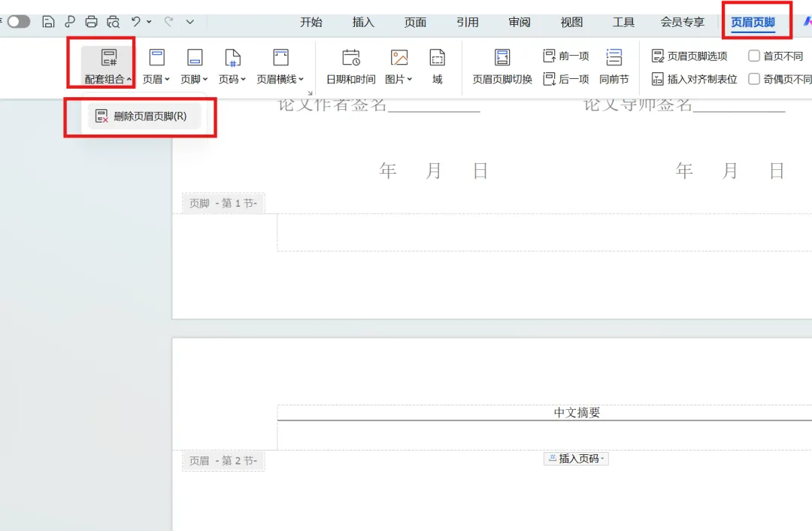The image size is (812, 531).
Task: Click the 配套组合 button
Action: point(108,65)
